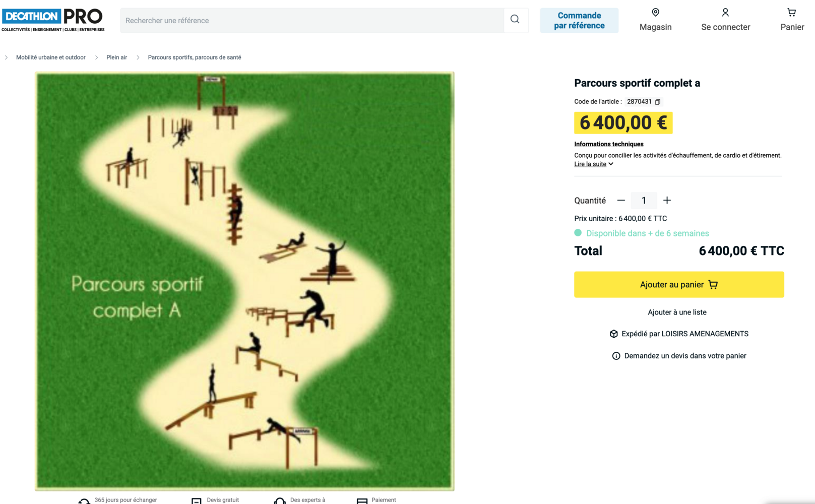This screenshot has height=504, width=815.
Task: Click the chevron before Mobilité urbaine breadcrumb
Action: (6, 57)
